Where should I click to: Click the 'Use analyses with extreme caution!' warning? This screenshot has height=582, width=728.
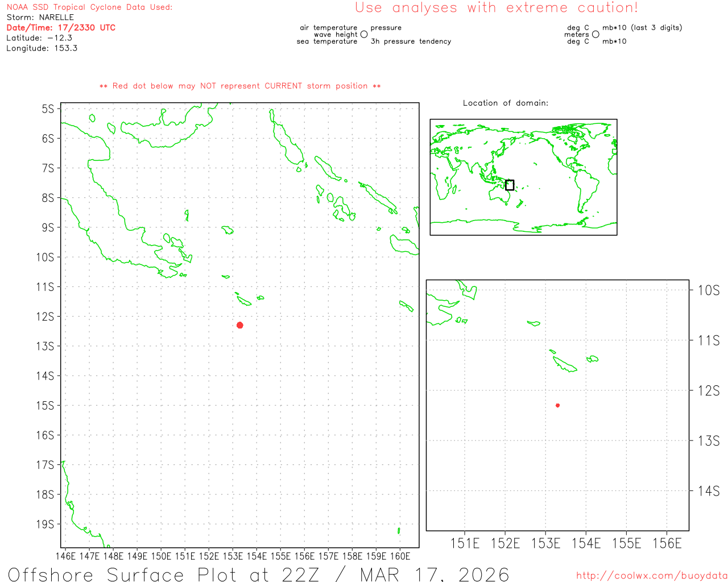click(x=496, y=8)
